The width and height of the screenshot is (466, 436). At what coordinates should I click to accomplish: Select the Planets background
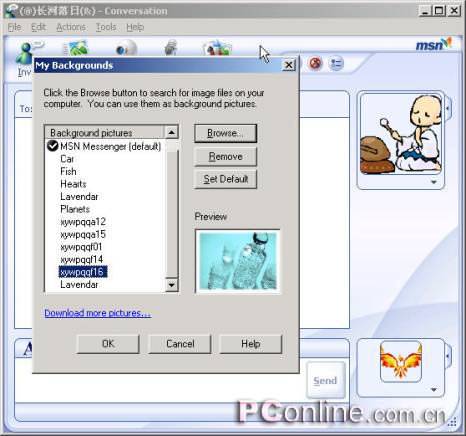pos(75,209)
